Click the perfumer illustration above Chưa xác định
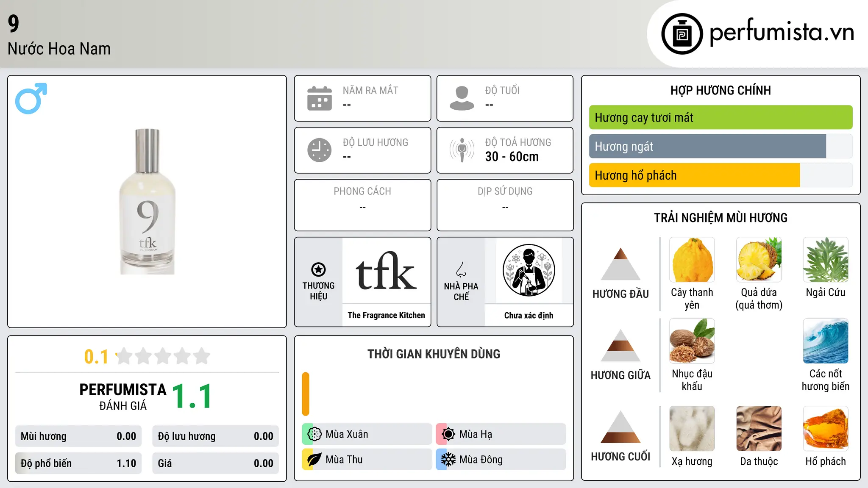Image resolution: width=868 pixels, height=488 pixels. coord(529,270)
